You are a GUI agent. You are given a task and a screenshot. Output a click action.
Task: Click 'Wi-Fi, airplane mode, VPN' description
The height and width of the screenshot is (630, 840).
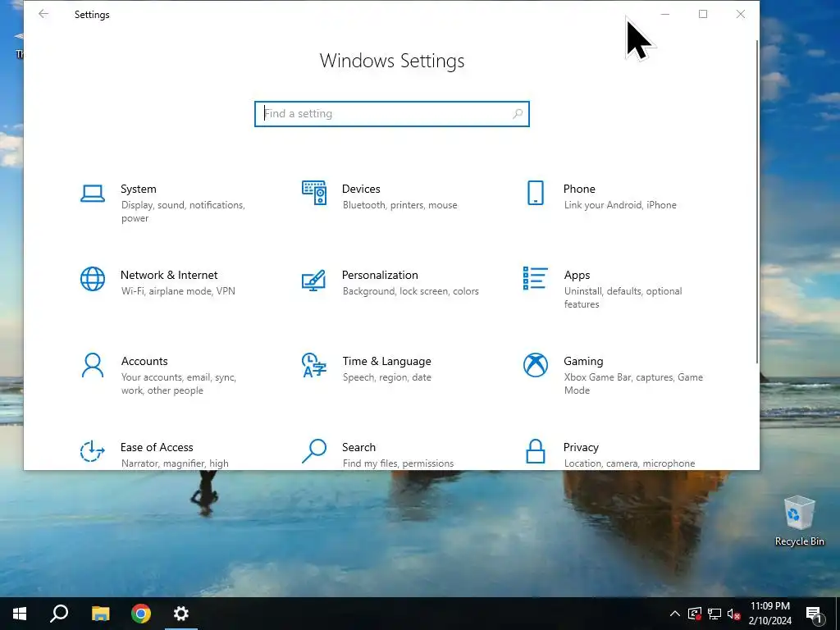(x=178, y=291)
